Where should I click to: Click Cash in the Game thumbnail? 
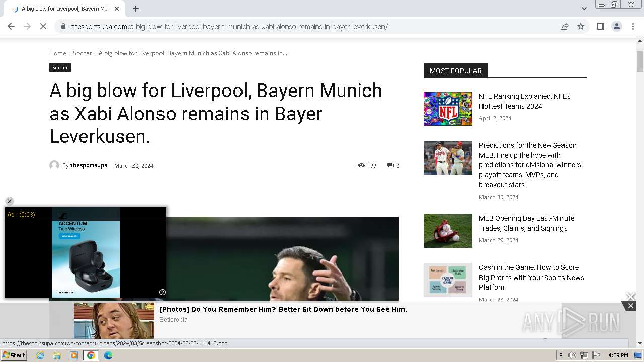448,280
